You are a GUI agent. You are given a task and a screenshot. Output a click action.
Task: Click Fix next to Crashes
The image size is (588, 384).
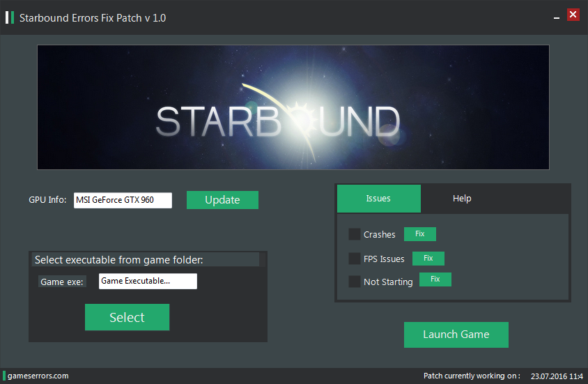click(x=420, y=234)
